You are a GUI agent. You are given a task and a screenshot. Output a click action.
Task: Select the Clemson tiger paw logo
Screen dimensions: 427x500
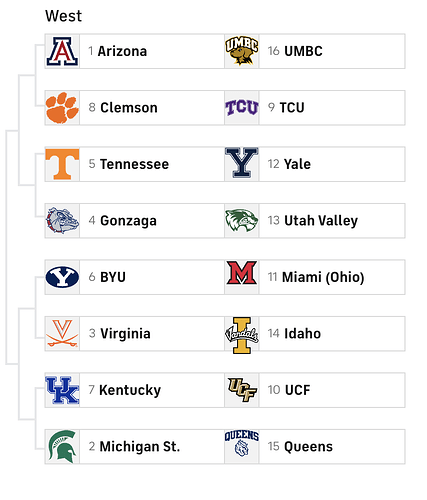pyautogui.click(x=62, y=108)
